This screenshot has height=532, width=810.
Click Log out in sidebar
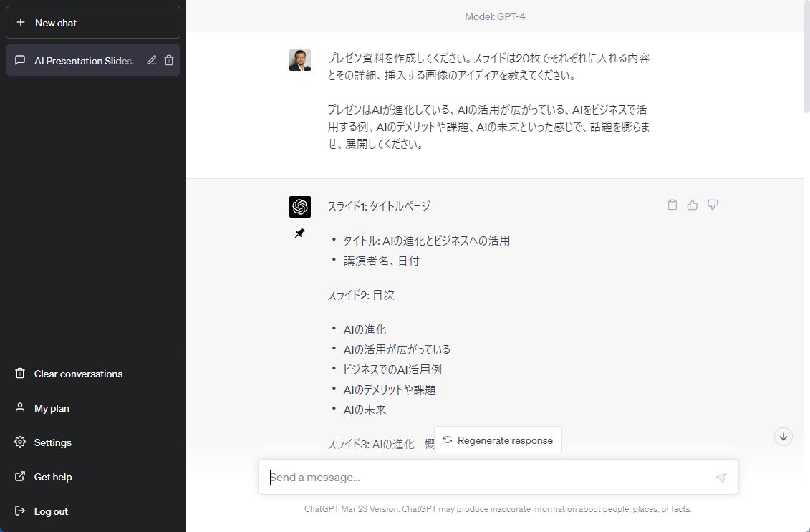pyautogui.click(x=51, y=511)
